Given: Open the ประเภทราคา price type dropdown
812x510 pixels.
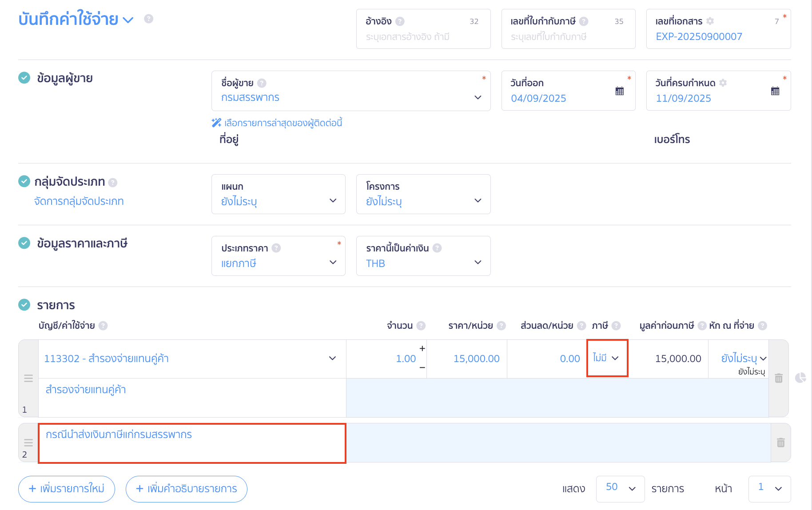Looking at the screenshot, I should pos(333,263).
